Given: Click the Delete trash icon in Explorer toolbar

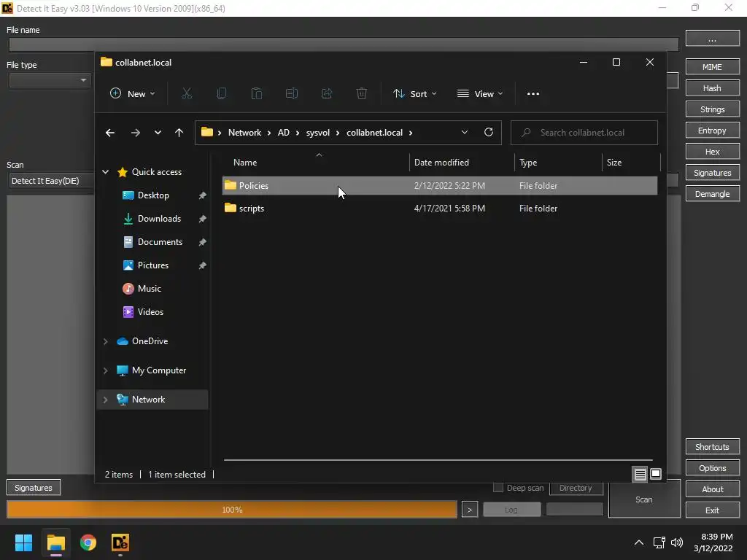Looking at the screenshot, I should pos(362,94).
